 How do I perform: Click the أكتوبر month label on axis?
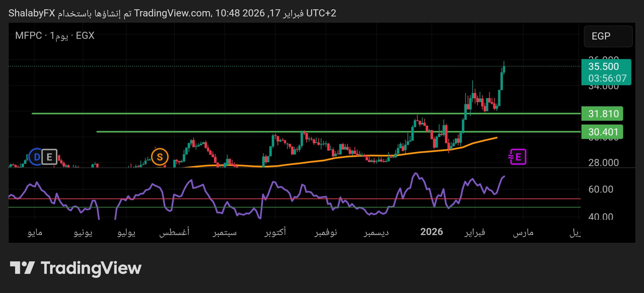pyautogui.click(x=275, y=232)
